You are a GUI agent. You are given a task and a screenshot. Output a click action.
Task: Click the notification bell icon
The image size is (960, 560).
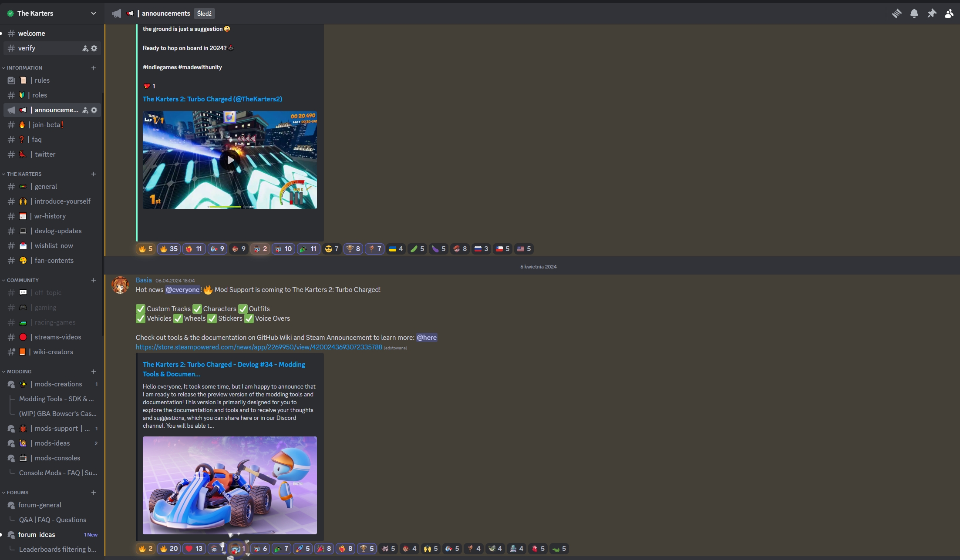[x=914, y=13]
